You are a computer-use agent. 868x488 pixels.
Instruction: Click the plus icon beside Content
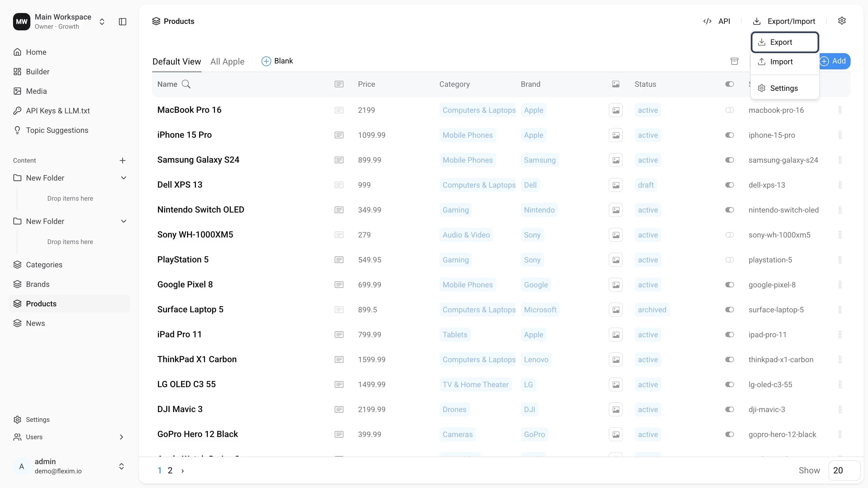point(123,160)
